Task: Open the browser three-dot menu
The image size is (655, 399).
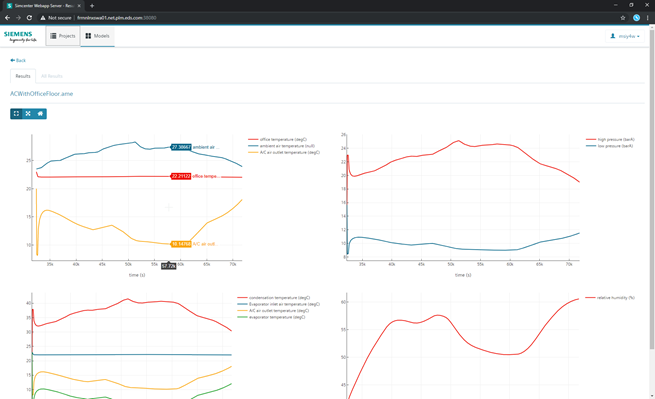Action: pyautogui.click(x=647, y=18)
